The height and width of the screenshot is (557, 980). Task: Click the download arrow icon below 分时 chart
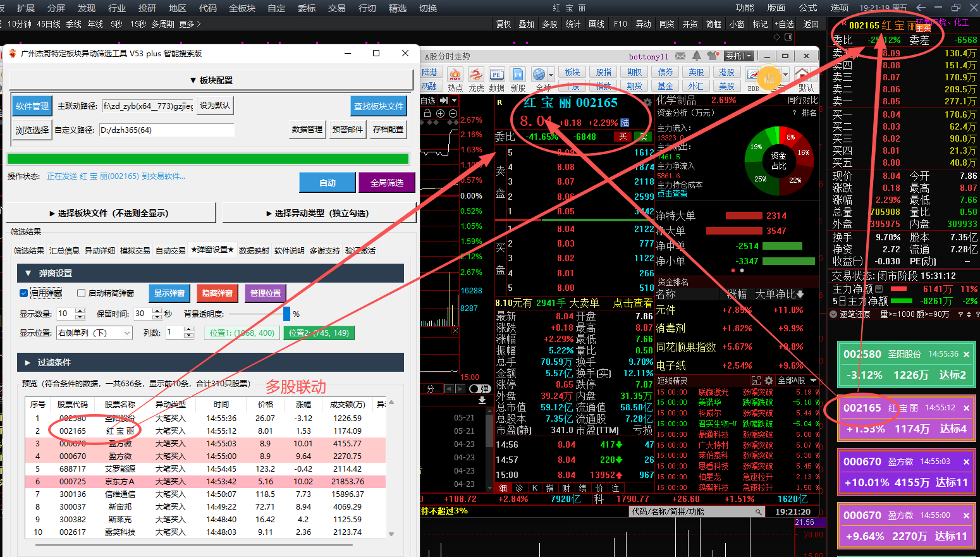(x=482, y=400)
